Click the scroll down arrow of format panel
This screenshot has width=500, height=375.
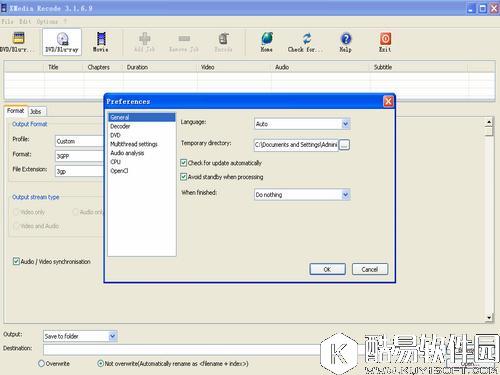(489, 318)
